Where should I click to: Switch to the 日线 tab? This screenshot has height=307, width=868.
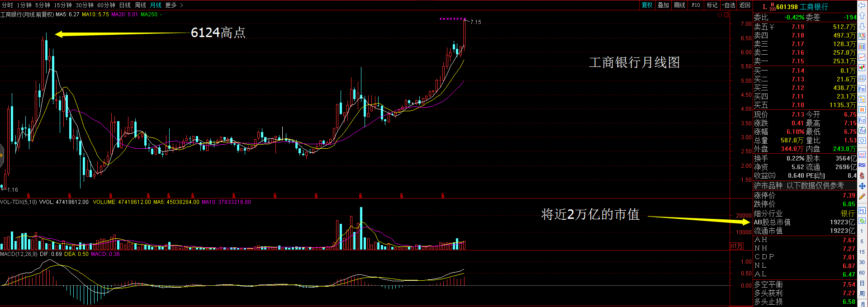pos(125,5)
